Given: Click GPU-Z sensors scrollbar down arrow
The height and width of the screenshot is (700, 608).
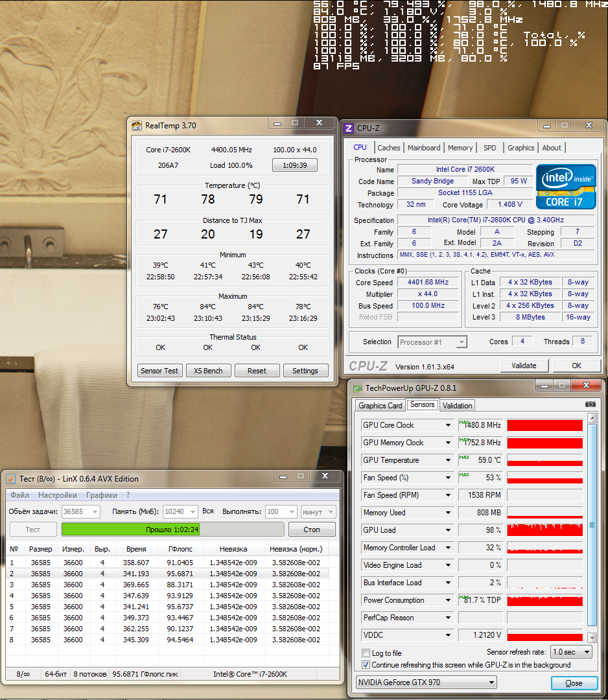Looking at the screenshot, I should (592, 637).
